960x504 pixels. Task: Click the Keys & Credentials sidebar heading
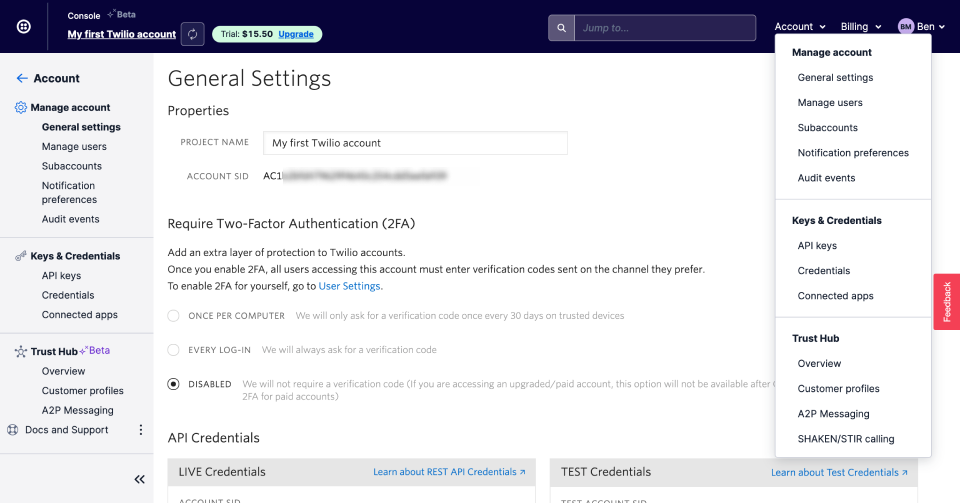coord(75,256)
